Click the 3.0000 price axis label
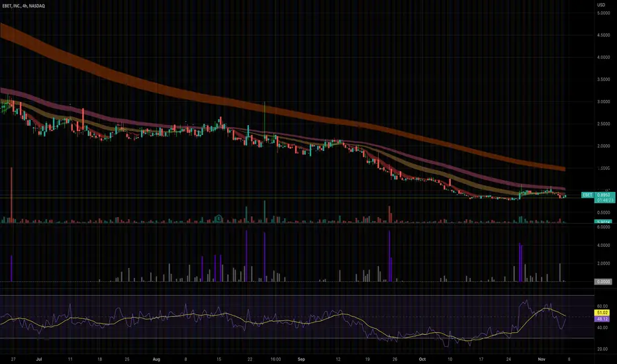The width and height of the screenshot is (617, 364). (x=603, y=101)
